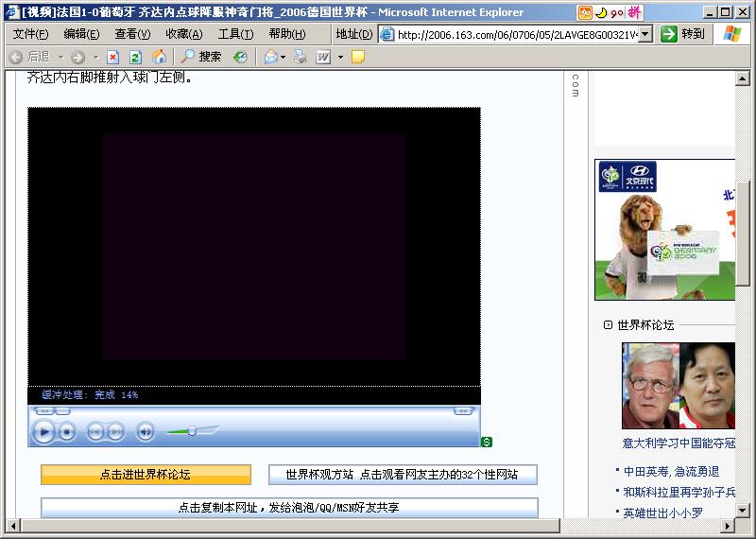The image size is (756, 539).
Task: Click the Windows flag logo throbber
Action: (732, 34)
